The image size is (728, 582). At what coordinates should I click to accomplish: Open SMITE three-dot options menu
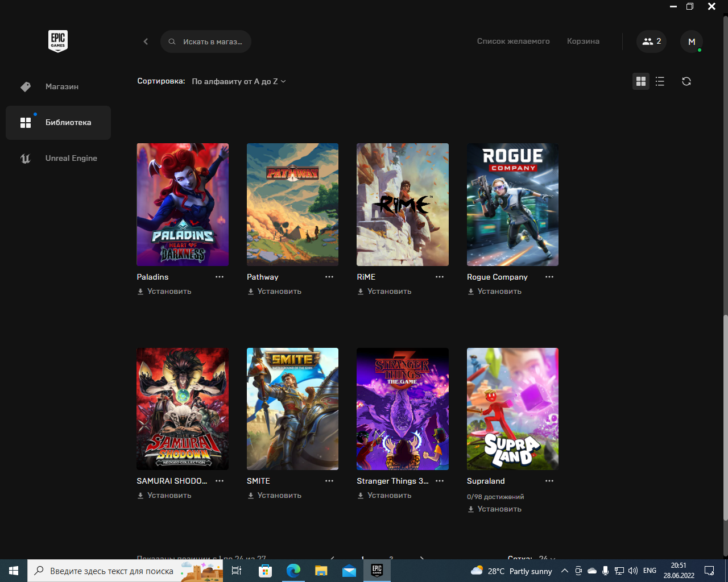329,481
